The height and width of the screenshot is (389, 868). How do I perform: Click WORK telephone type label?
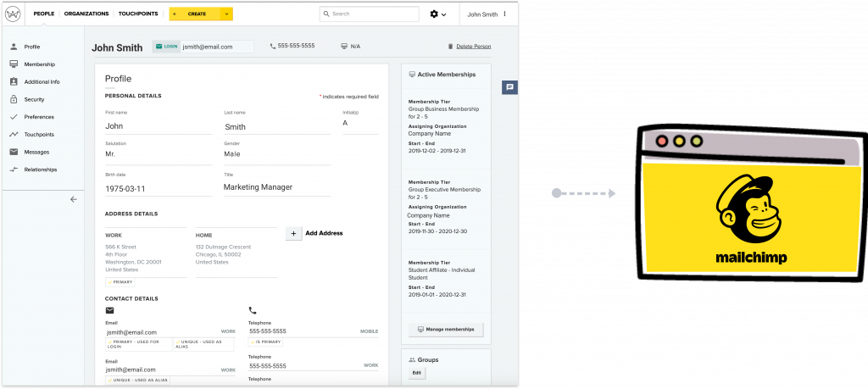click(371, 366)
